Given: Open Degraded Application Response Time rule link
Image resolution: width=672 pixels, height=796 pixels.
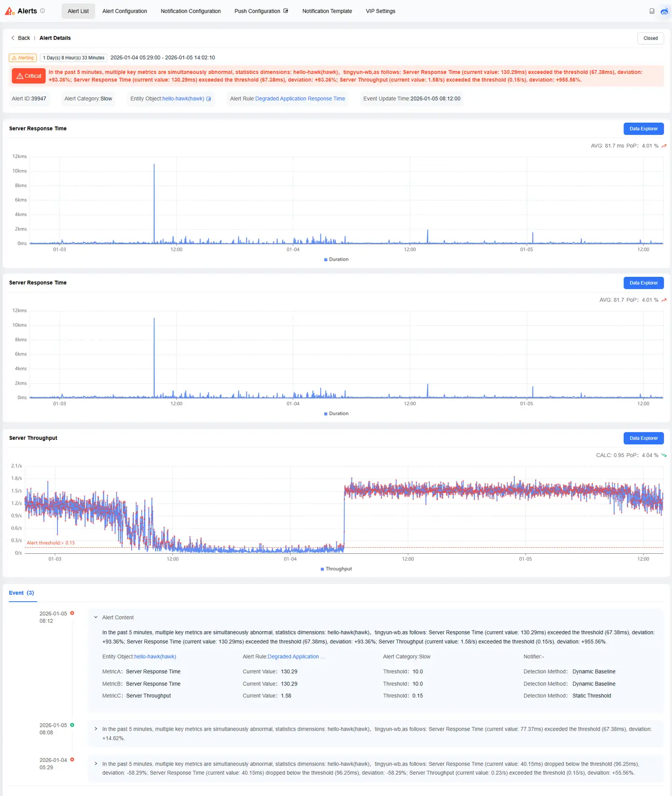Looking at the screenshot, I should tap(300, 99).
